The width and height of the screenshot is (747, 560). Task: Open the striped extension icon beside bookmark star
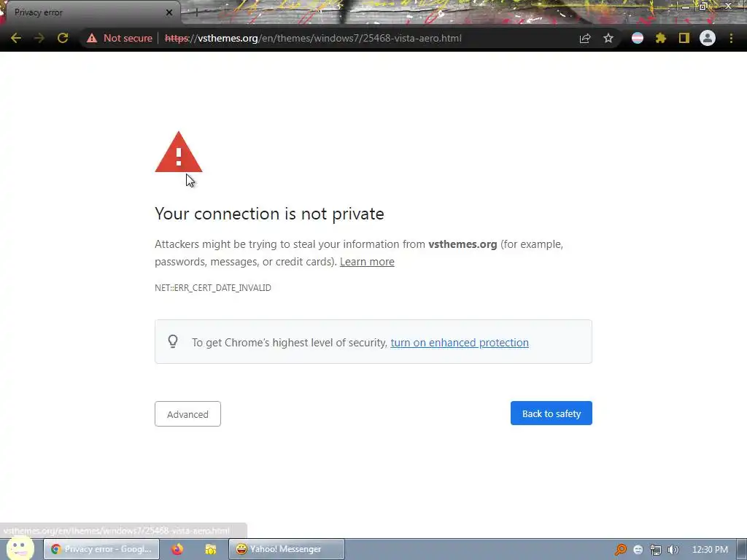pos(638,38)
